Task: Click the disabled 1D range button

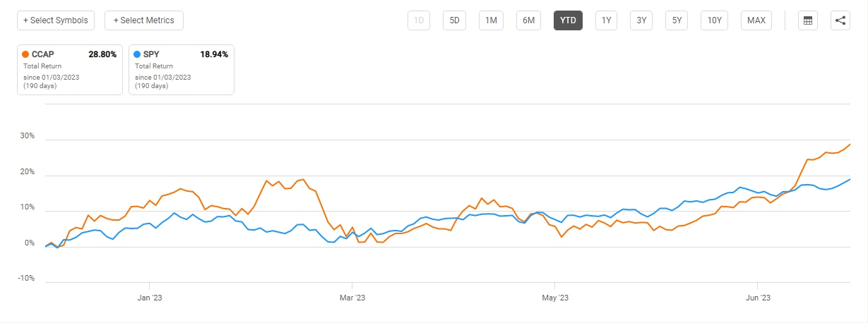Action: click(419, 20)
